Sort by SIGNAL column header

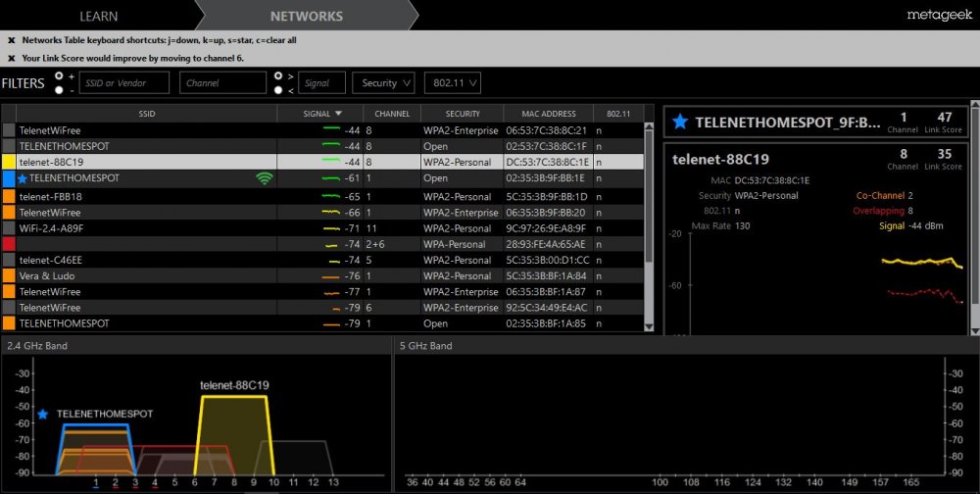[320, 114]
